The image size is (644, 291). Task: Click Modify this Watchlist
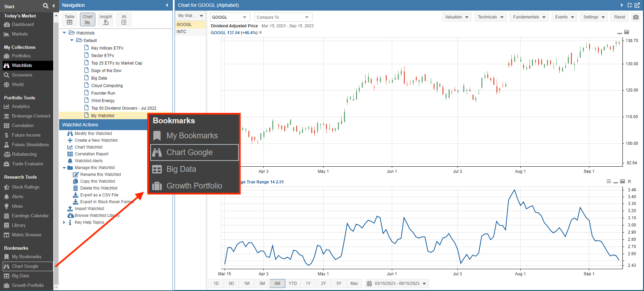[93, 134]
